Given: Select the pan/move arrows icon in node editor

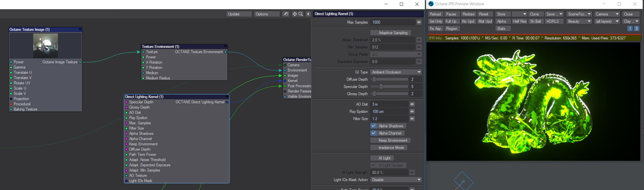Looking at the screenshot, I should tap(295, 14).
